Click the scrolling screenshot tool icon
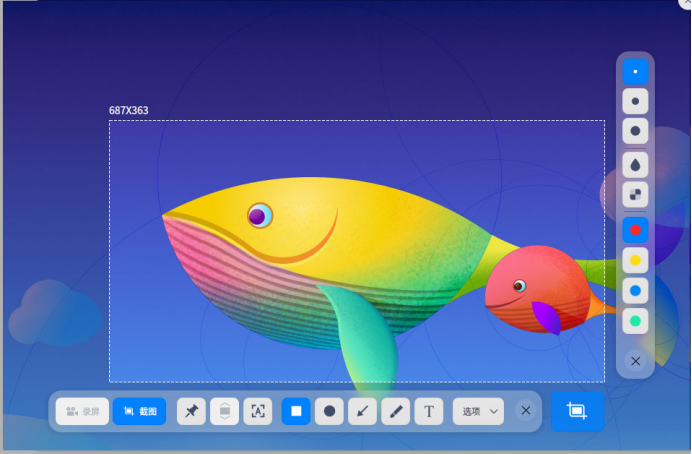 tap(225, 411)
